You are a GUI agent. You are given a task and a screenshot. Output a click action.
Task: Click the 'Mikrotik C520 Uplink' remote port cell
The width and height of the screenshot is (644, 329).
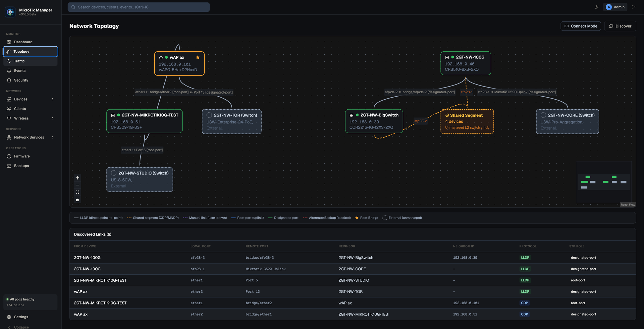(266, 269)
